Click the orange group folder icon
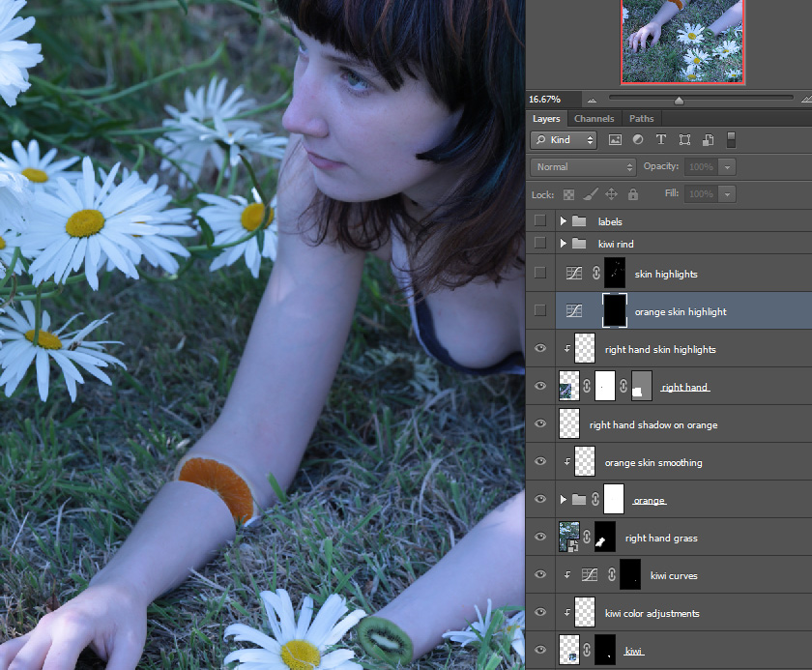812x670 pixels. tap(579, 500)
